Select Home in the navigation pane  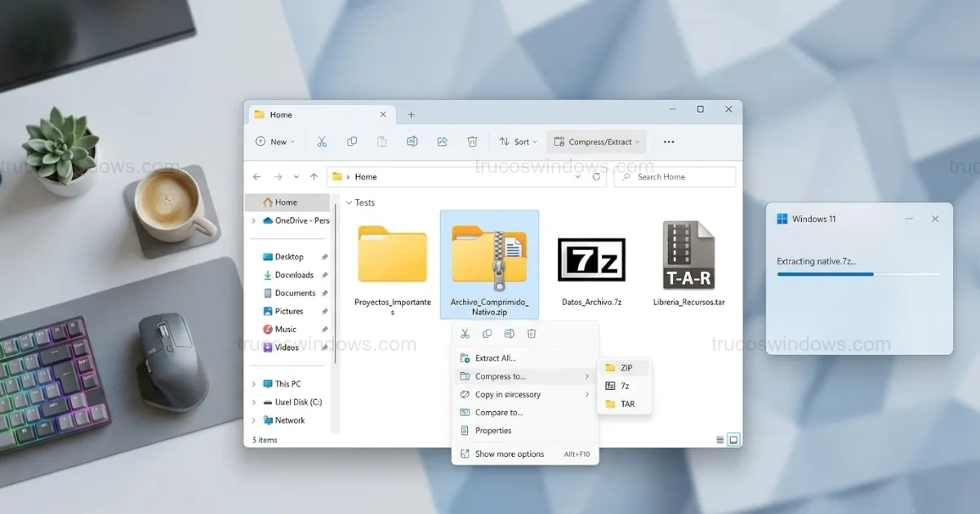point(287,202)
